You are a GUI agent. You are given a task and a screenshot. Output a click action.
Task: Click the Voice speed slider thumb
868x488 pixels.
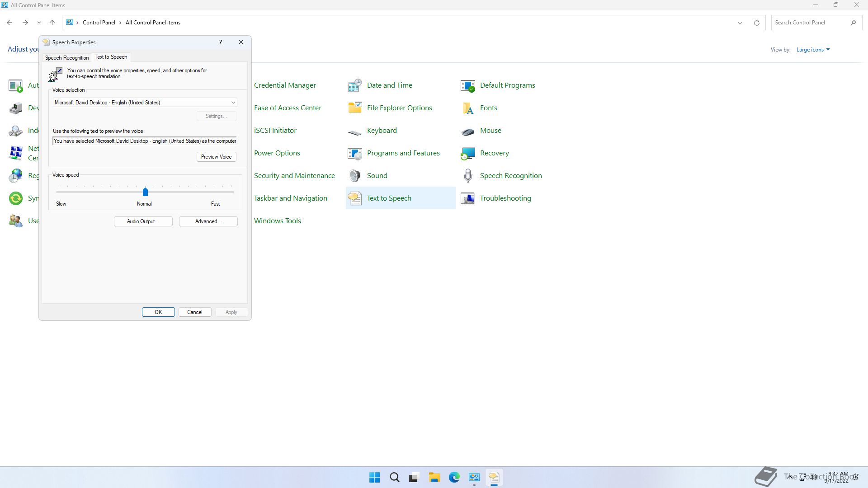pos(145,192)
